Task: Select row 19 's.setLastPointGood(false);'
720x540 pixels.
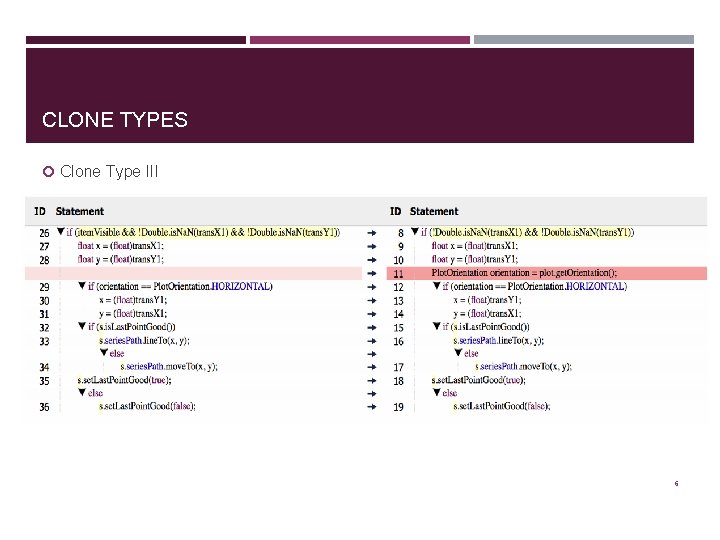Action: coord(501,406)
